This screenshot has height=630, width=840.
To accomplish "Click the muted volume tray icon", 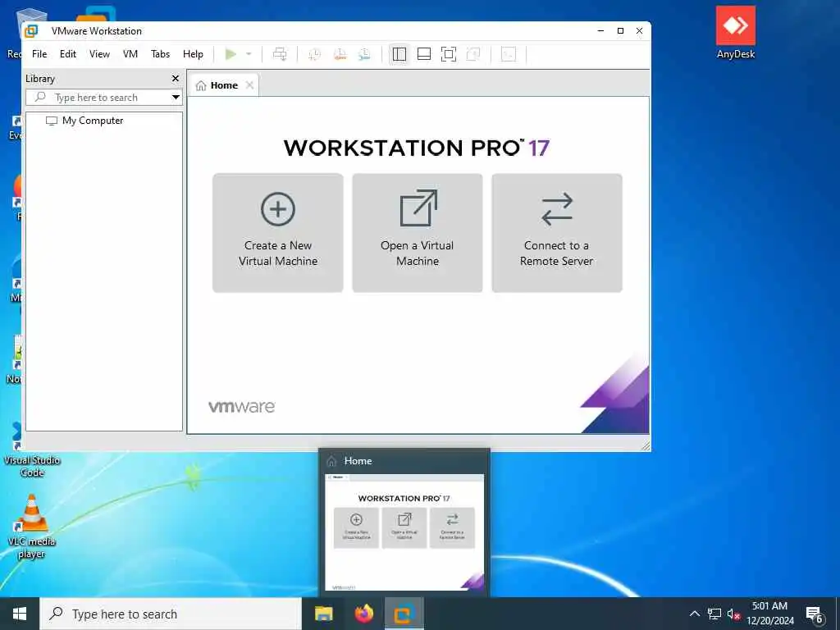I will click(733, 614).
